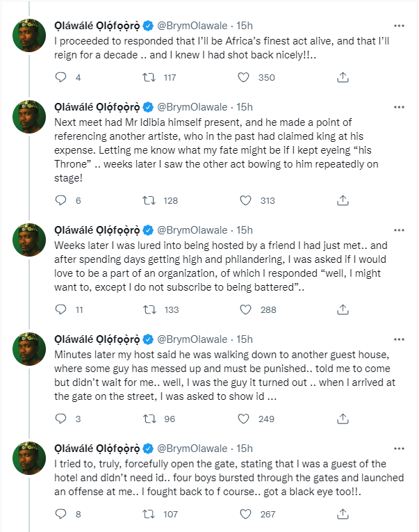Like the tweet with 350 likes
The height and width of the screenshot is (532, 419).
[245, 78]
